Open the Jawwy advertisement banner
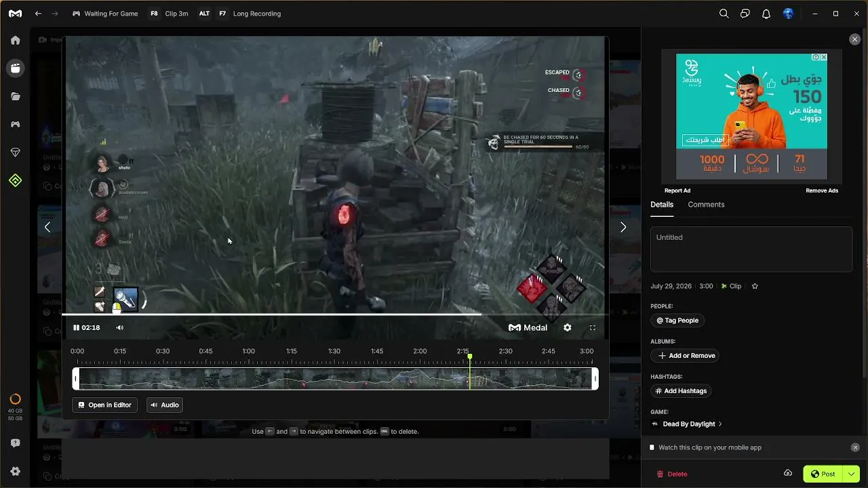This screenshot has height=488, width=868. [751, 117]
